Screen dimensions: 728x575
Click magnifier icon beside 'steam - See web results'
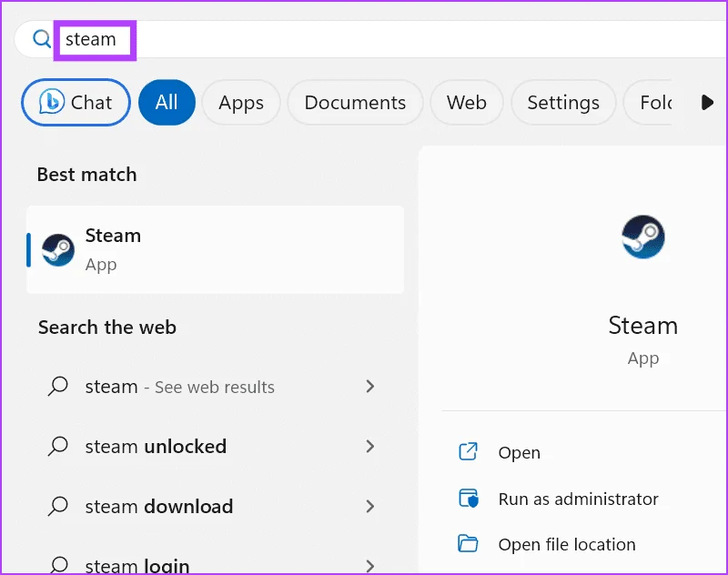58,386
